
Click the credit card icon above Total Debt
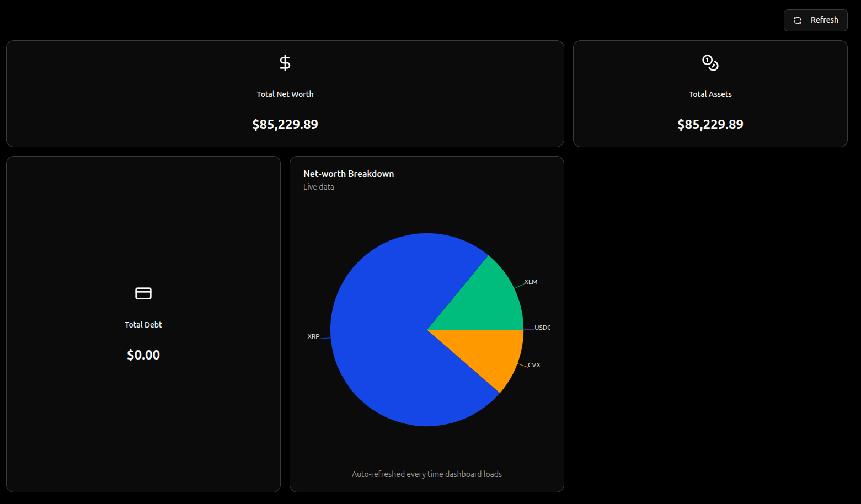click(x=143, y=293)
